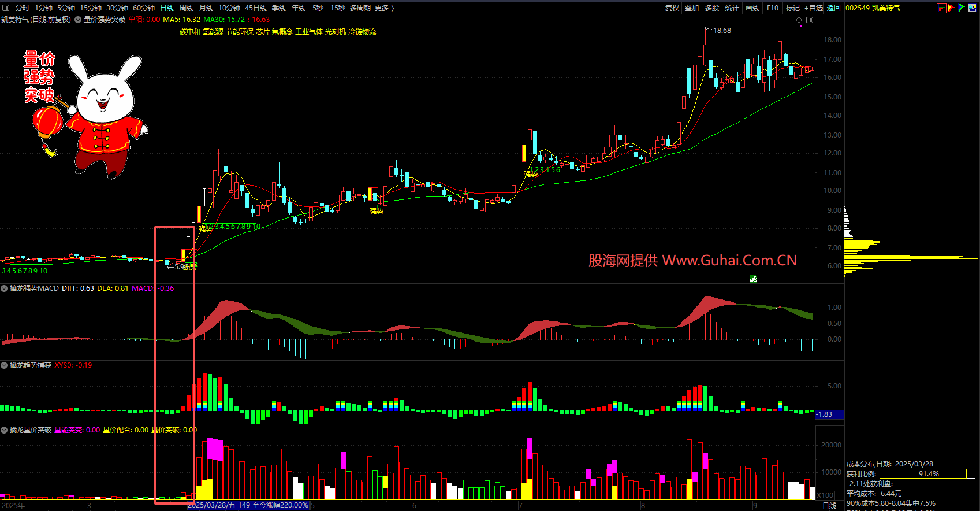
Task: Open the 更多 periods menu
Action: pos(384,8)
